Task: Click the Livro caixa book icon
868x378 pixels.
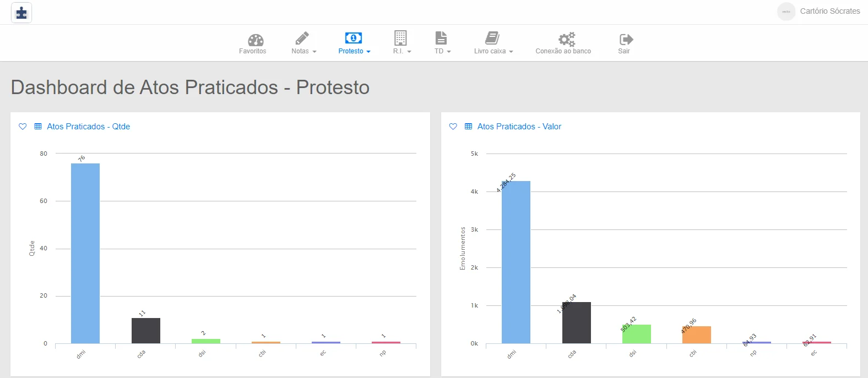Action: tap(492, 38)
